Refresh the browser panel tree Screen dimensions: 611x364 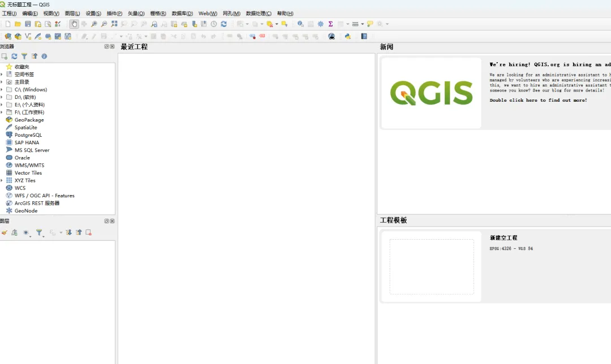[14, 57]
